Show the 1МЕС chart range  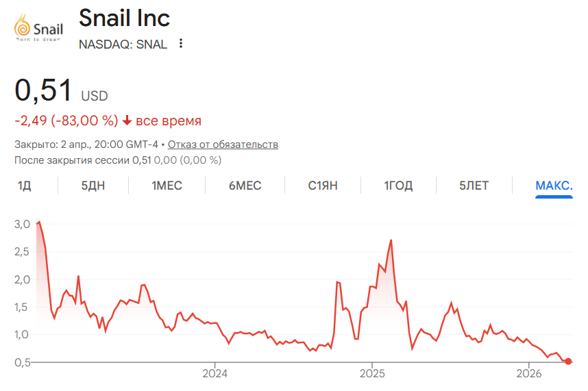[167, 186]
